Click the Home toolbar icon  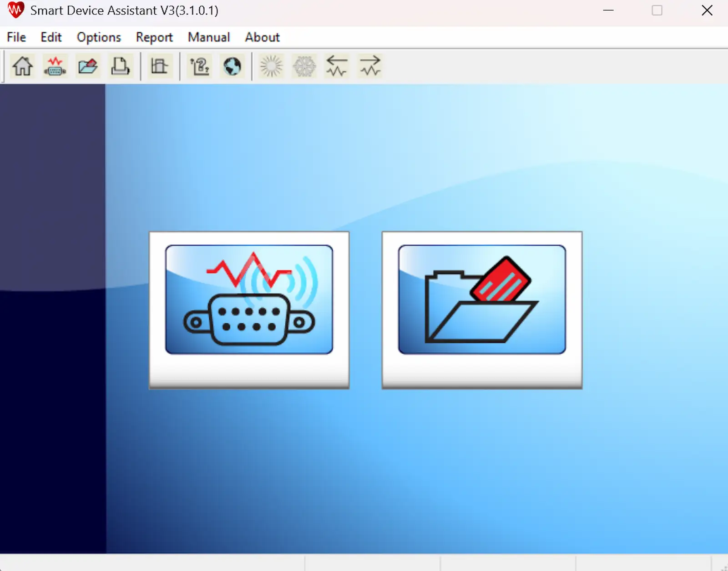pyautogui.click(x=22, y=66)
